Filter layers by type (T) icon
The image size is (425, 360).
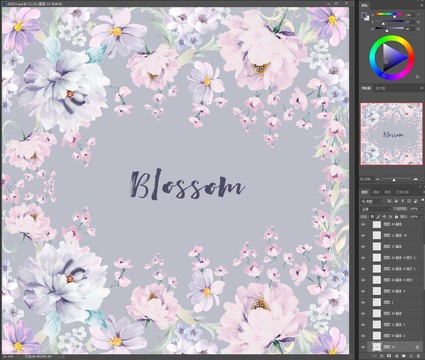click(x=402, y=201)
